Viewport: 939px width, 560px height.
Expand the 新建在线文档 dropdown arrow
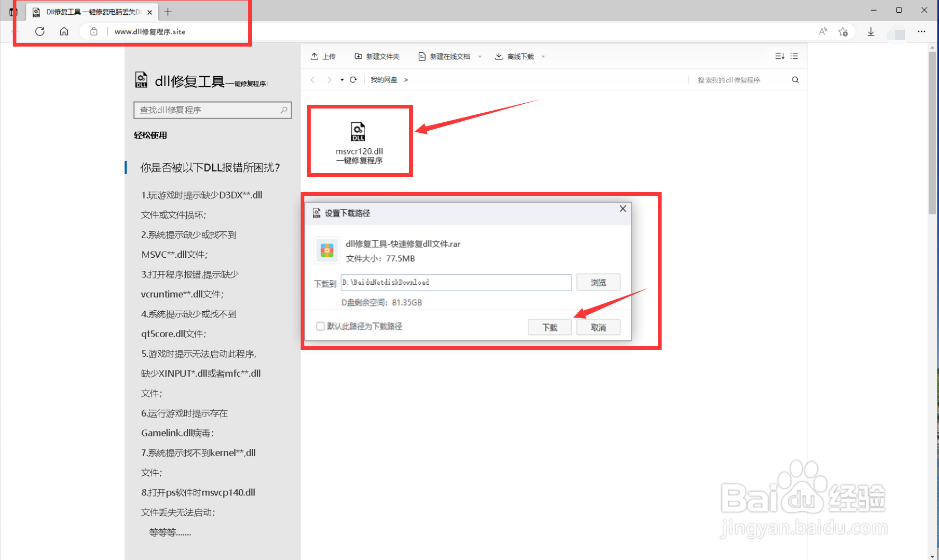(x=480, y=57)
